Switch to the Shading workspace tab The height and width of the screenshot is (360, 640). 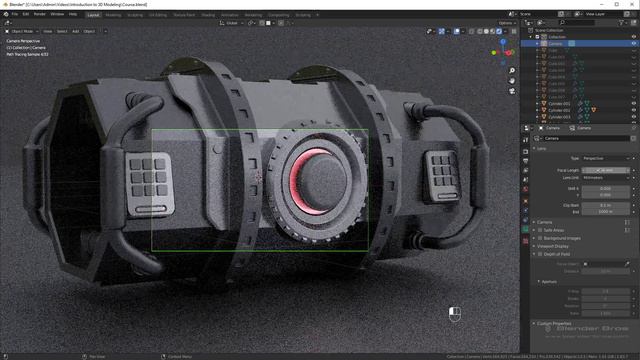pos(208,15)
